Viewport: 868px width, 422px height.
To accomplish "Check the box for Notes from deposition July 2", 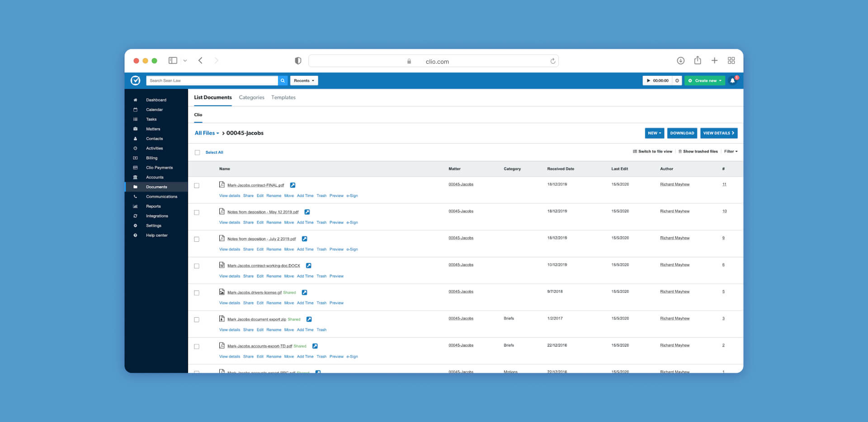I will tap(197, 239).
